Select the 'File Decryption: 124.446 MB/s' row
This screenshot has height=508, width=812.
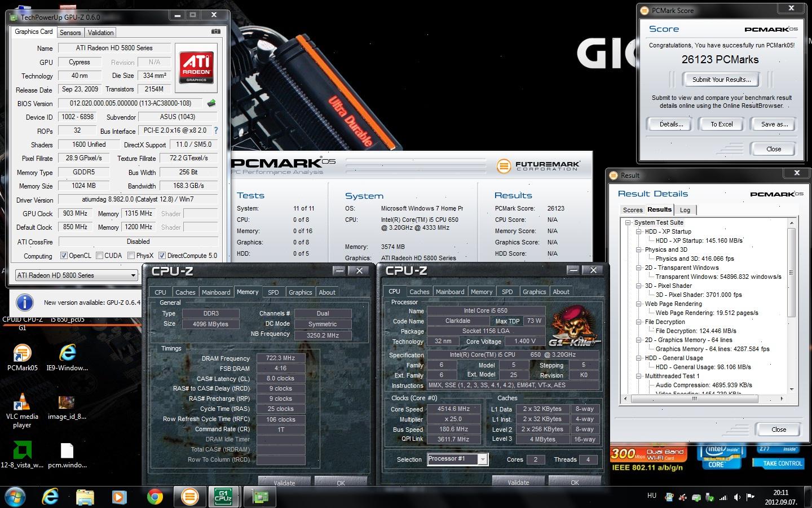point(696,331)
